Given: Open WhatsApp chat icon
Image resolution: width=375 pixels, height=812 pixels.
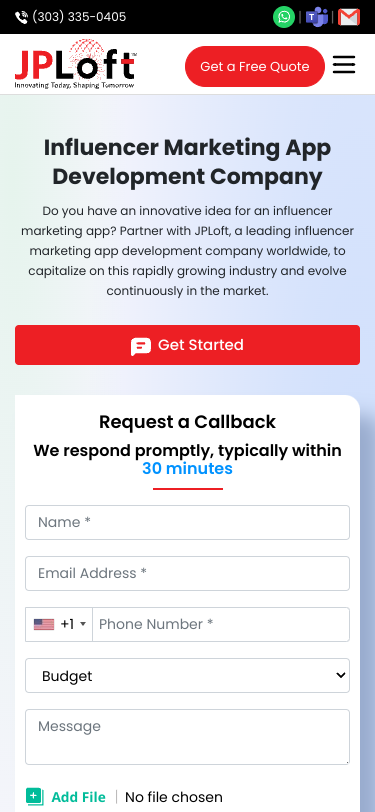Looking at the screenshot, I should click(x=284, y=17).
